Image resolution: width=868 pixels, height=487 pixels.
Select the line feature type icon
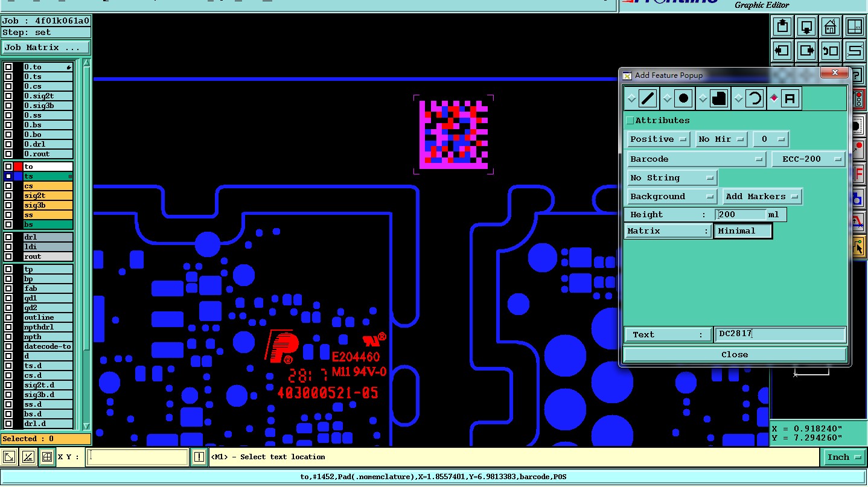point(648,98)
